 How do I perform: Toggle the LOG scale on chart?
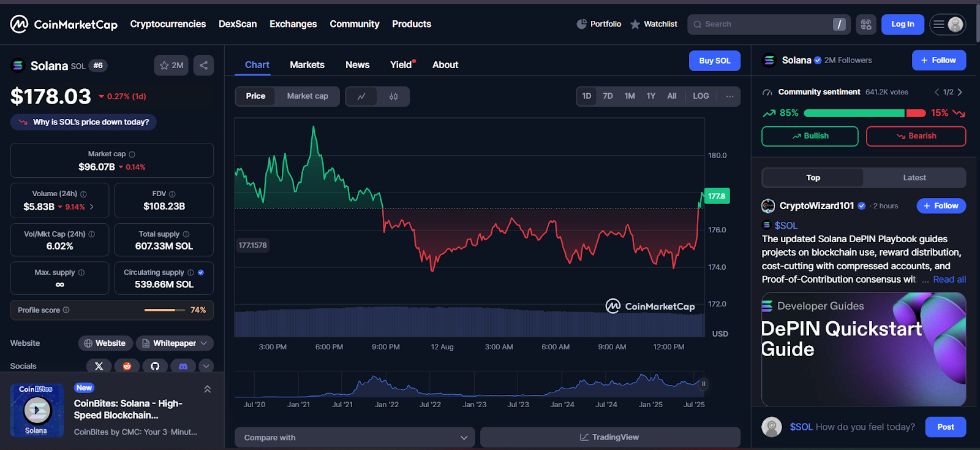tap(701, 96)
